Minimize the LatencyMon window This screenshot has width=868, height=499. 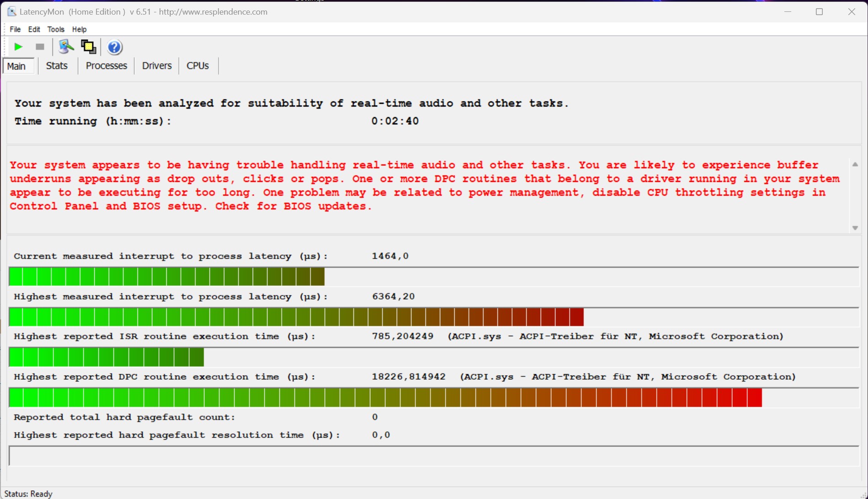click(788, 12)
